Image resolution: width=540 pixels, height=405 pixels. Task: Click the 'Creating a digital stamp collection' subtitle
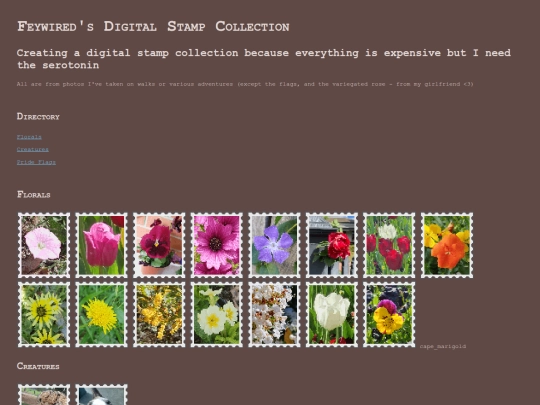[264, 59]
